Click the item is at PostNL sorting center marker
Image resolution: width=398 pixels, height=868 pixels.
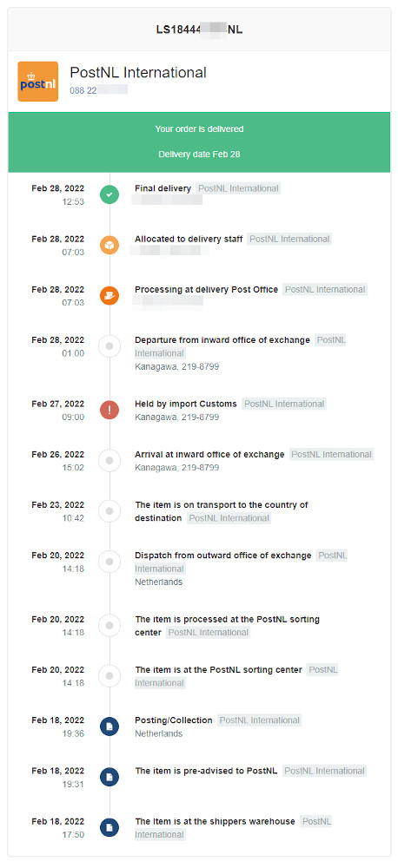[x=109, y=676]
